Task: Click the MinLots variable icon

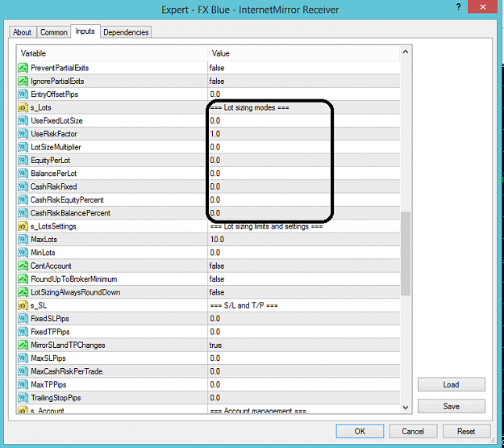Action: tap(23, 253)
